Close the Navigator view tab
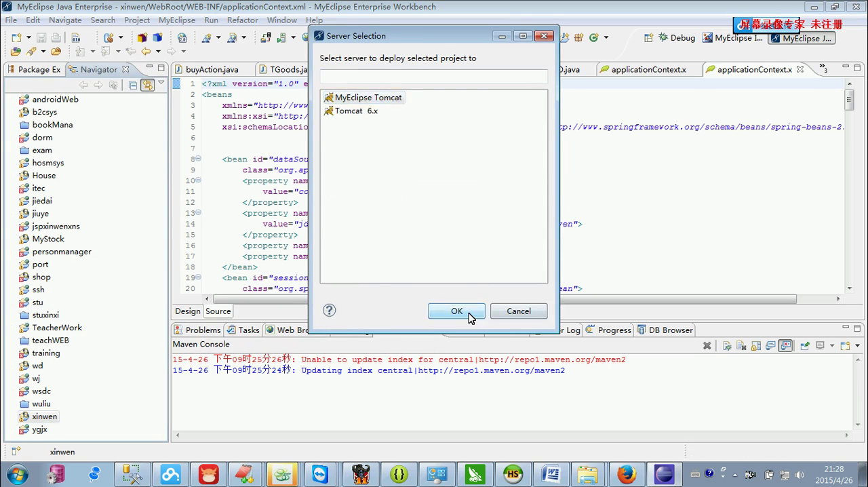This screenshot has height=487, width=868. pyautogui.click(x=125, y=69)
